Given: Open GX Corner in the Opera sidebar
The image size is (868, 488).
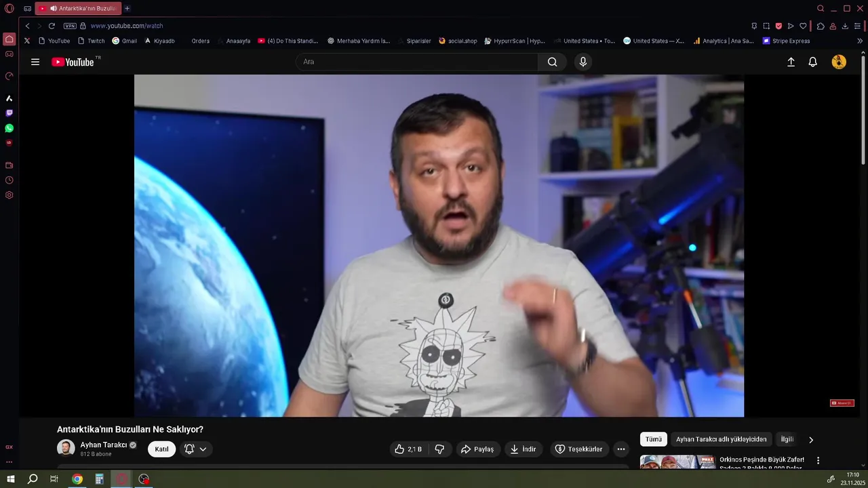Looking at the screenshot, I should point(9,447).
